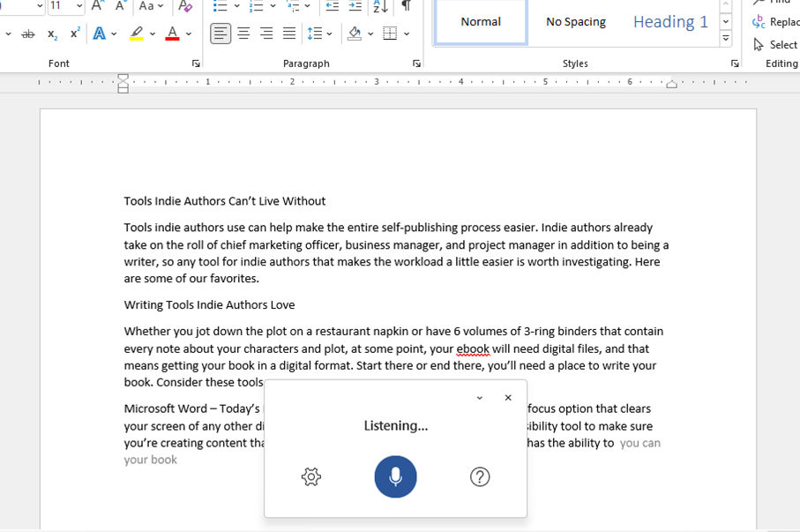Align text right

coord(266,34)
